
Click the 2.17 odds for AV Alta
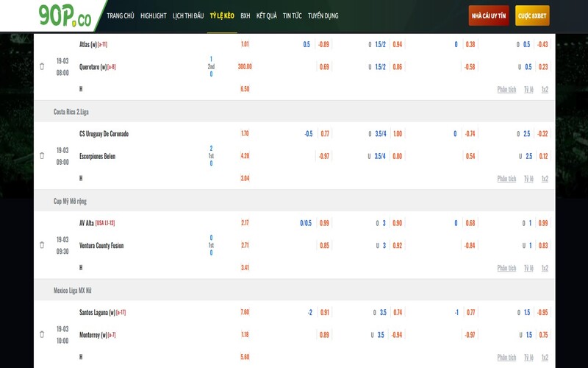click(245, 223)
